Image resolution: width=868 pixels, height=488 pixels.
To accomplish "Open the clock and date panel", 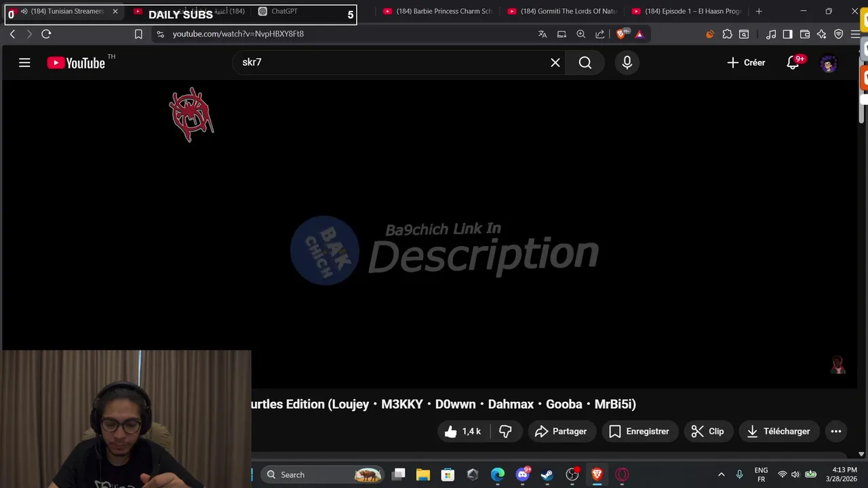I will click(841, 474).
